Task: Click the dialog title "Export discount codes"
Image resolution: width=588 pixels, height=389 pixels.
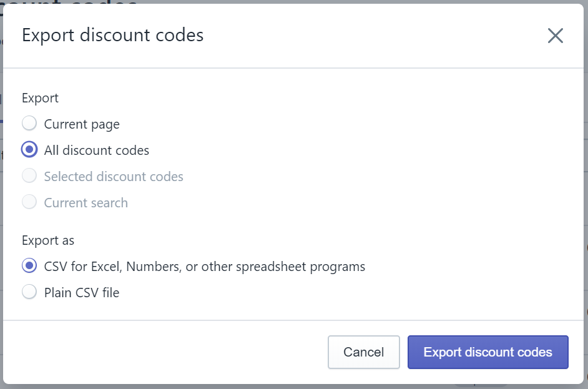Action: click(112, 35)
